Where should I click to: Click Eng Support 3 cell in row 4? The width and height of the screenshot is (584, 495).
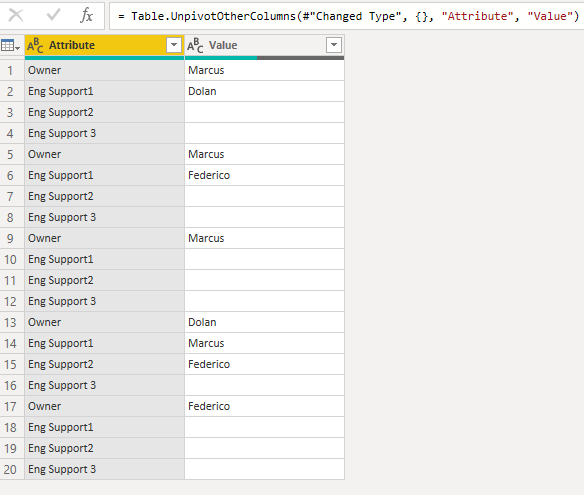click(104, 133)
